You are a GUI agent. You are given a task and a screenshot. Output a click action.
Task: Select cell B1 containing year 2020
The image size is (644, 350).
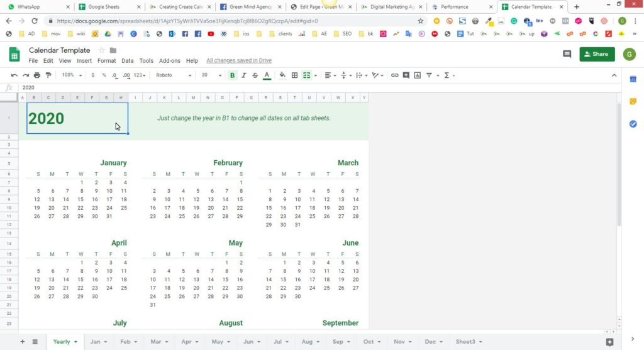pos(77,118)
